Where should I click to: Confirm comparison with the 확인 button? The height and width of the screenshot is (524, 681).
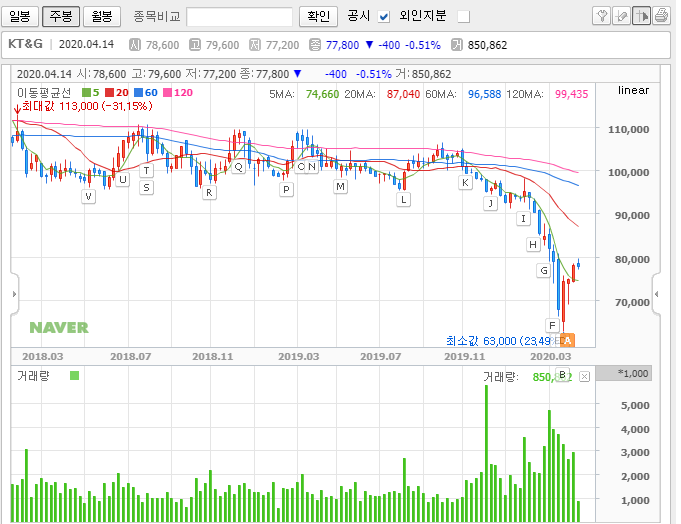(x=318, y=16)
